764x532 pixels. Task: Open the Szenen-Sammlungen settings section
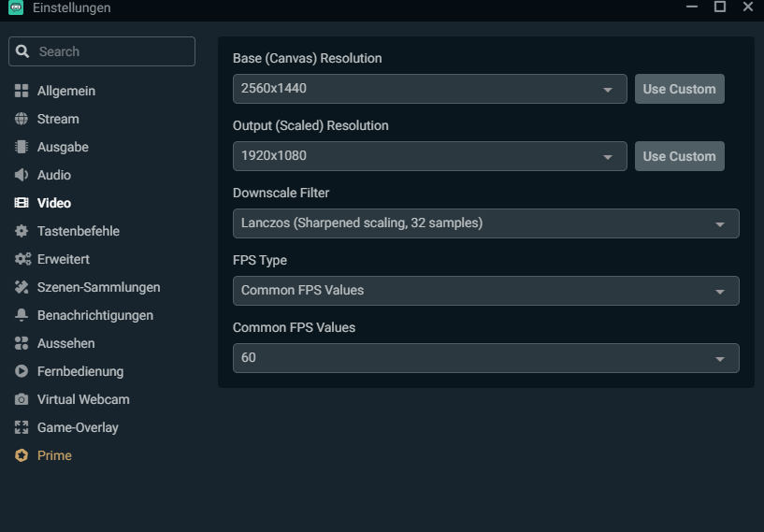(98, 287)
